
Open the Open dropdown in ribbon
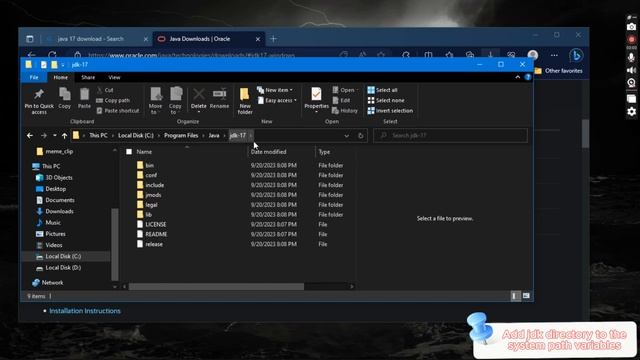(x=345, y=90)
